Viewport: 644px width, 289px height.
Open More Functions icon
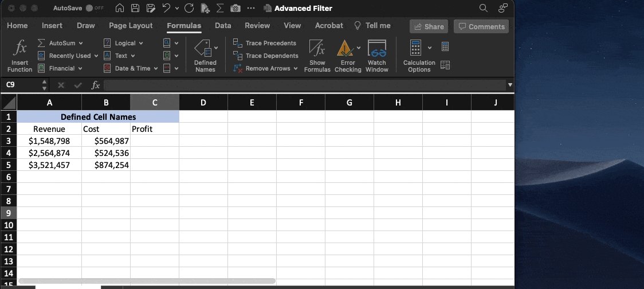(167, 68)
